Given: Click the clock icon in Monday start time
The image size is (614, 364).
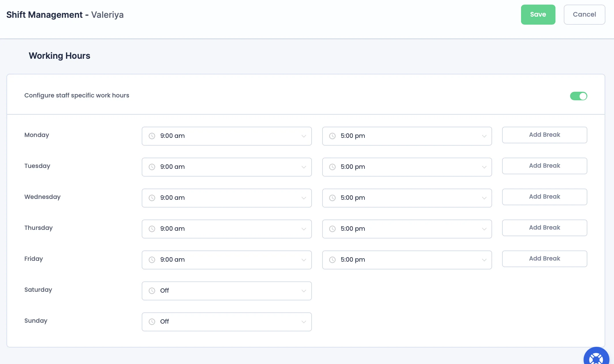Looking at the screenshot, I should (152, 136).
